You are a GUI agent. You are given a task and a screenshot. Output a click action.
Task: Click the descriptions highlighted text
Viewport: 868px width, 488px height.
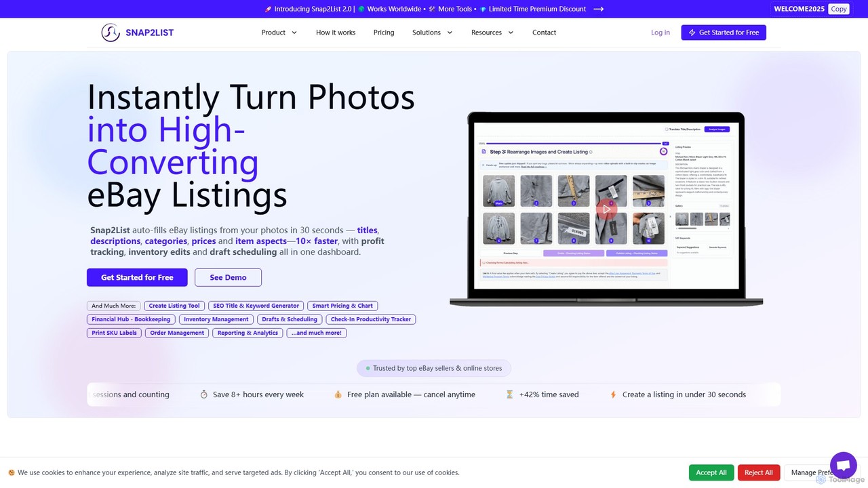pyautogui.click(x=116, y=241)
